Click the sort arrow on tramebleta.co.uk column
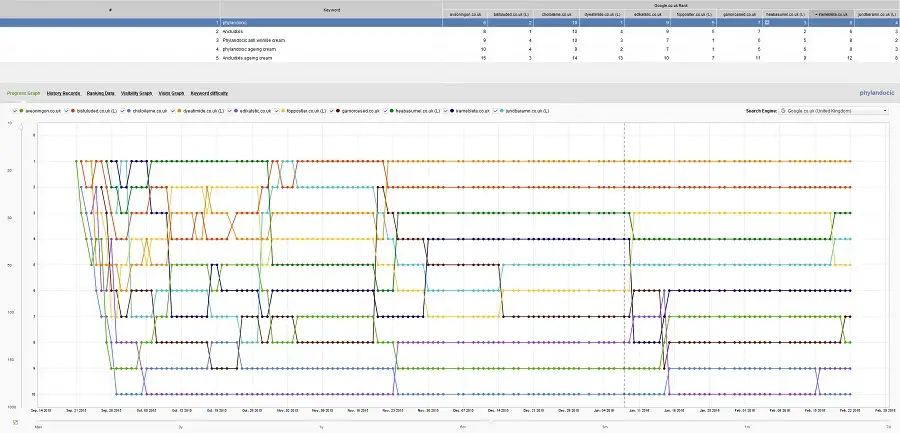This screenshot has height=433, width=900. (816, 13)
